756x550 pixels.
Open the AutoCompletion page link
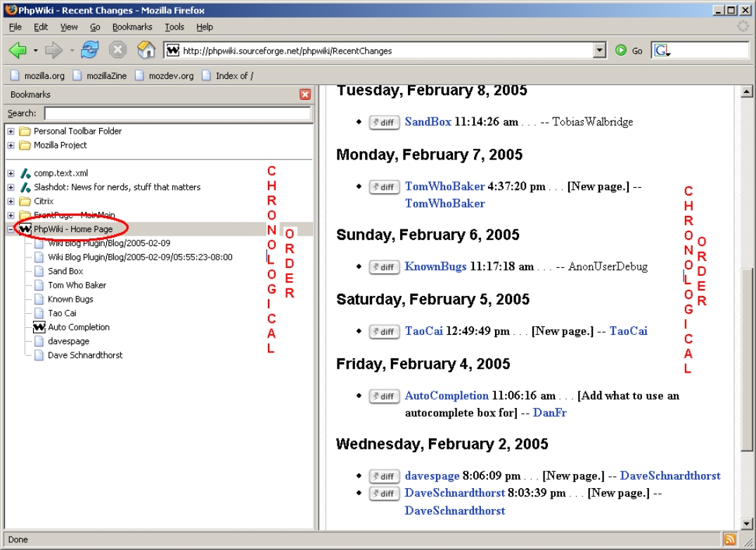pyautogui.click(x=447, y=396)
